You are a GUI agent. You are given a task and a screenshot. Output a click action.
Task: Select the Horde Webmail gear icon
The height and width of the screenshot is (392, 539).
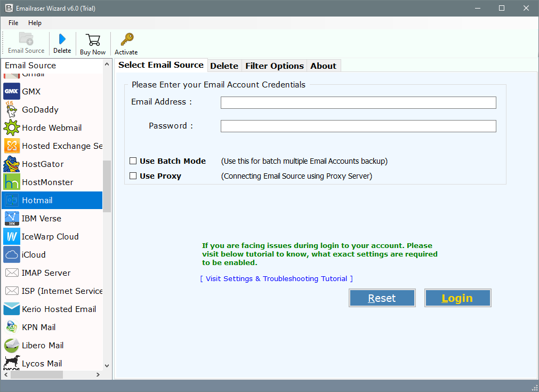click(12, 127)
